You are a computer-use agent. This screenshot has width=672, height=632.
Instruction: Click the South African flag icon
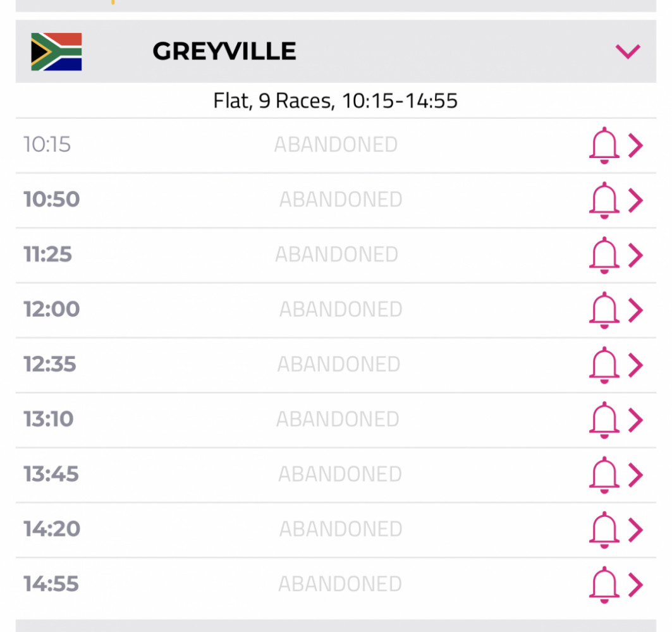pos(56,51)
